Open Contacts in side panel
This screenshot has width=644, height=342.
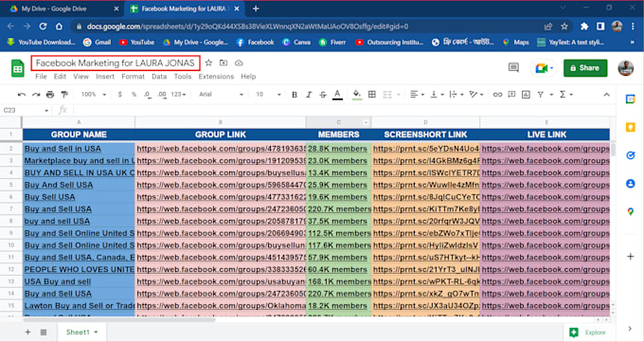[631, 184]
